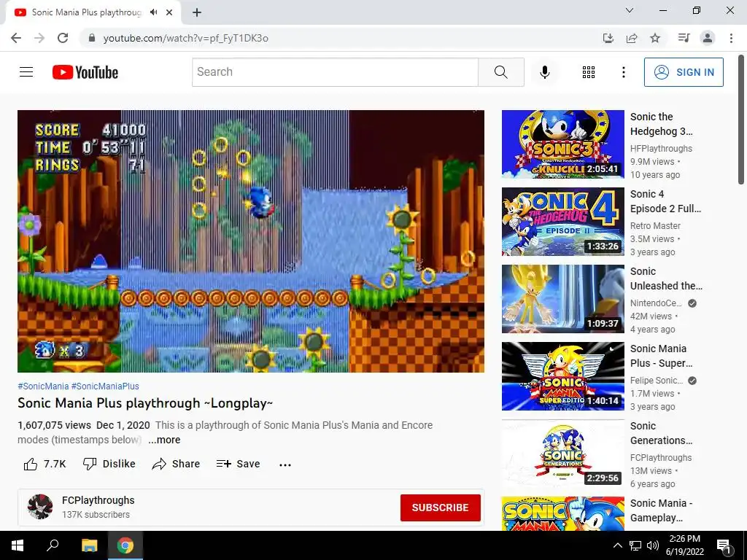Click in the YouTube search field
Viewport: 747px width, 560px height.
tap(335, 72)
